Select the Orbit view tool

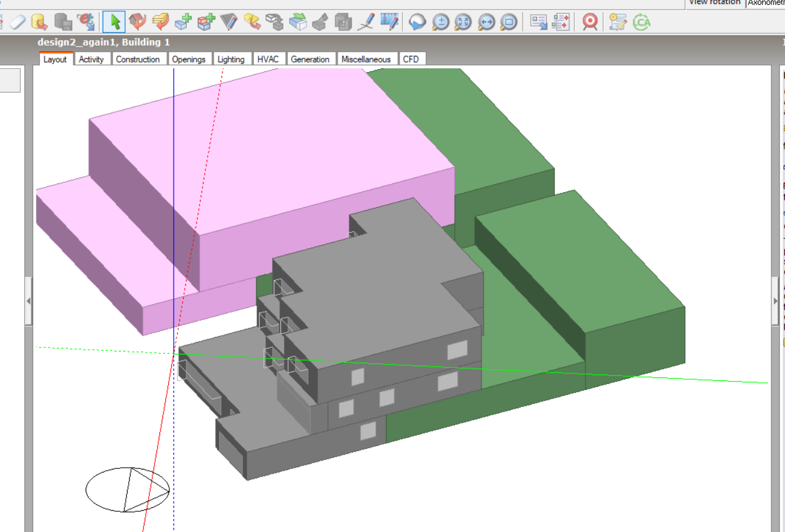click(418, 22)
